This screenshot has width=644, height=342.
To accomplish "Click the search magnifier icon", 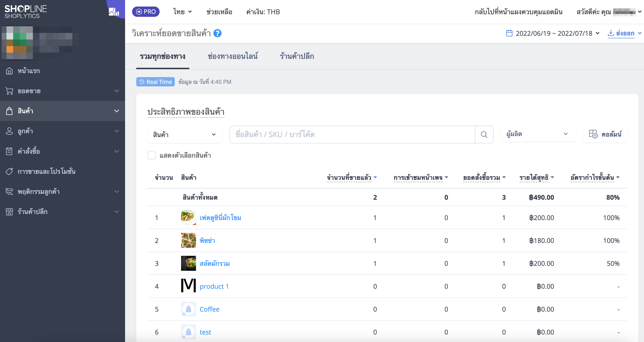I will [484, 135].
